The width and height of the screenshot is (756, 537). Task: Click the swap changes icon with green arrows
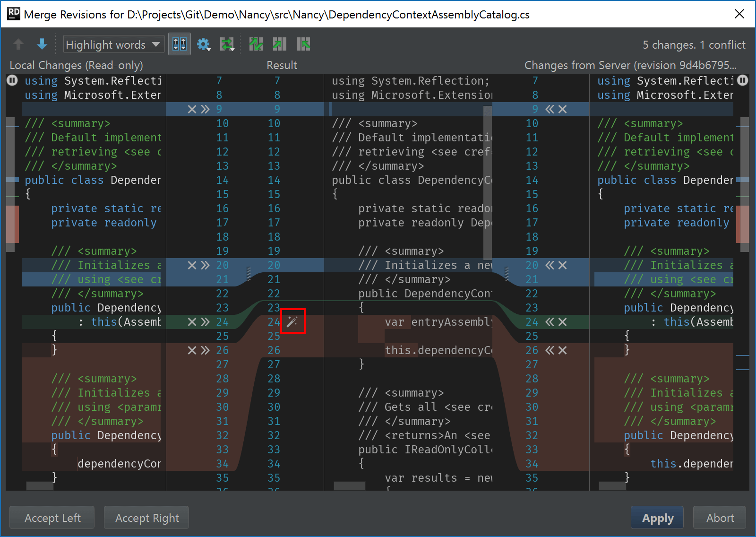pyautogui.click(x=227, y=44)
